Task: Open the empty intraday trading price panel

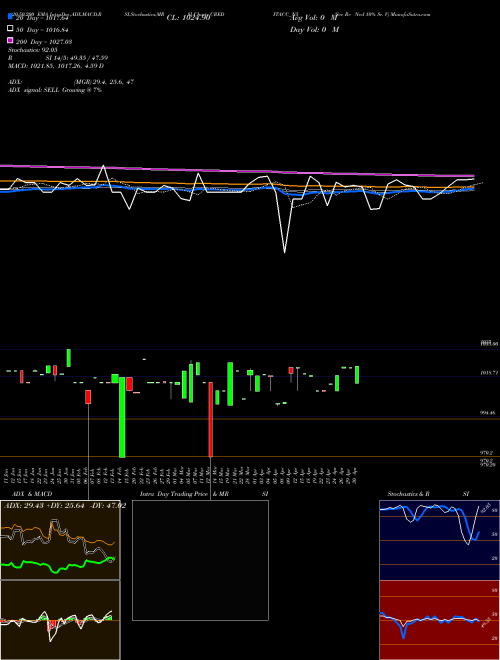Action: point(200,560)
